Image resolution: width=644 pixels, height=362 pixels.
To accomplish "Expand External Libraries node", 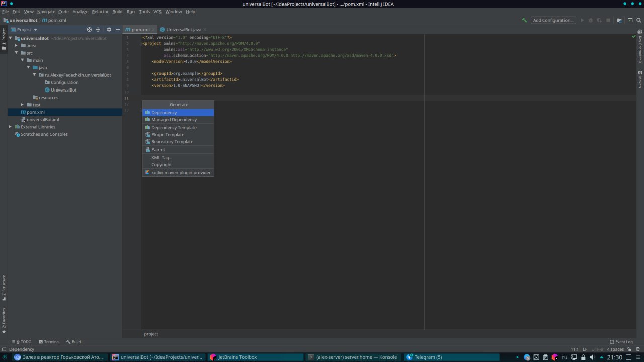I will tap(10, 127).
